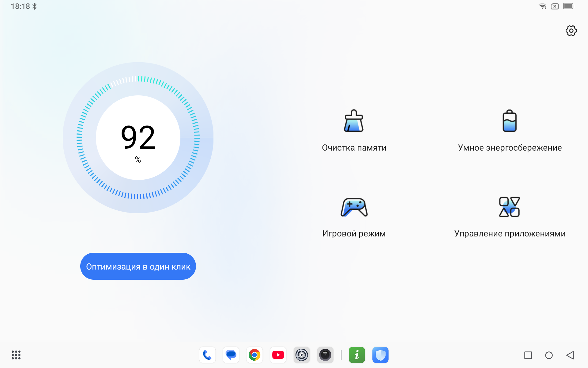Launch the Phone app from the dock
Image resolution: width=588 pixels, height=368 pixels.
coord(207,355)
